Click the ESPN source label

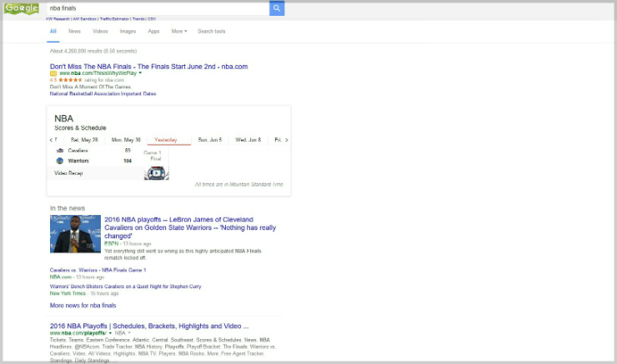coord(112,244)
